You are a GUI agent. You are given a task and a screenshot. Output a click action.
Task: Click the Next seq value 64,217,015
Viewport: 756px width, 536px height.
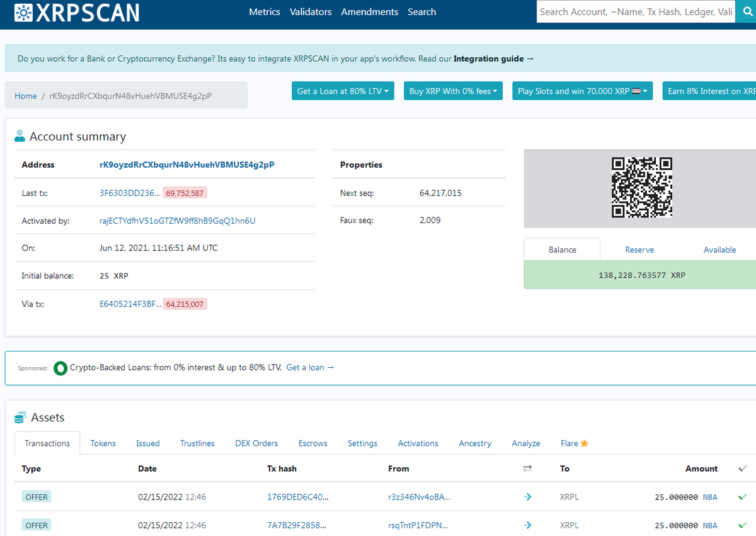[x=440, y=193]
